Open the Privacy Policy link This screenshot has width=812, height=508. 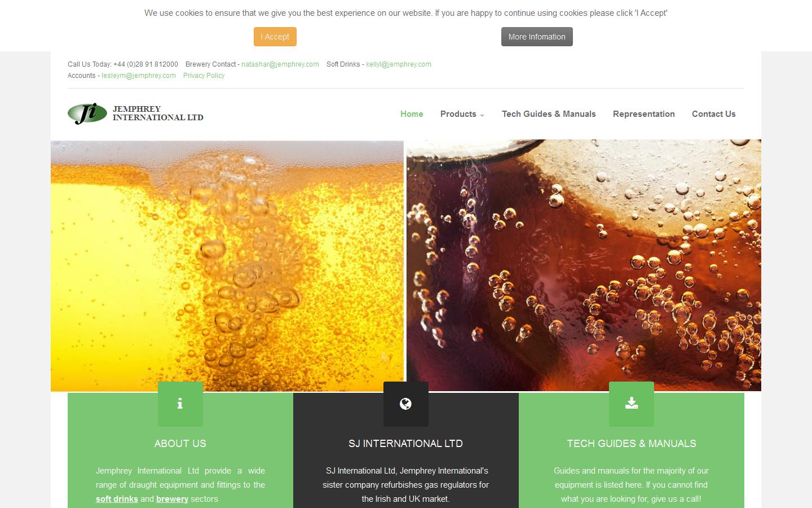(x=204, y=75)
